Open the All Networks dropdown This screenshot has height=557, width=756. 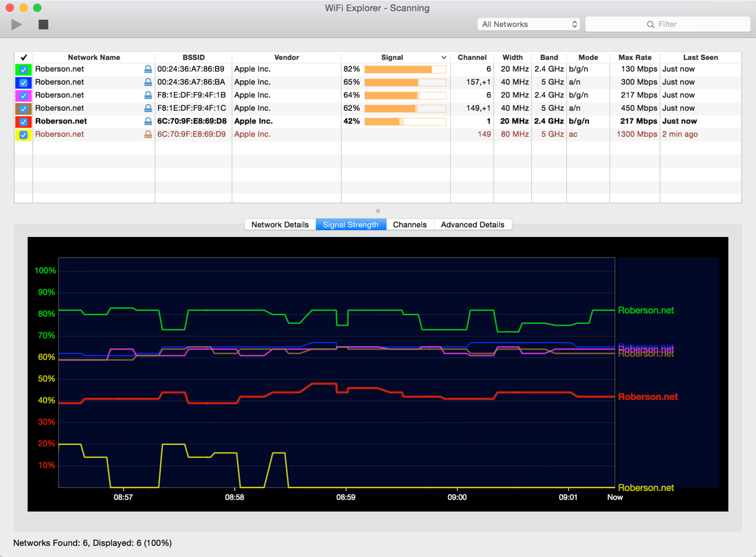529,24
